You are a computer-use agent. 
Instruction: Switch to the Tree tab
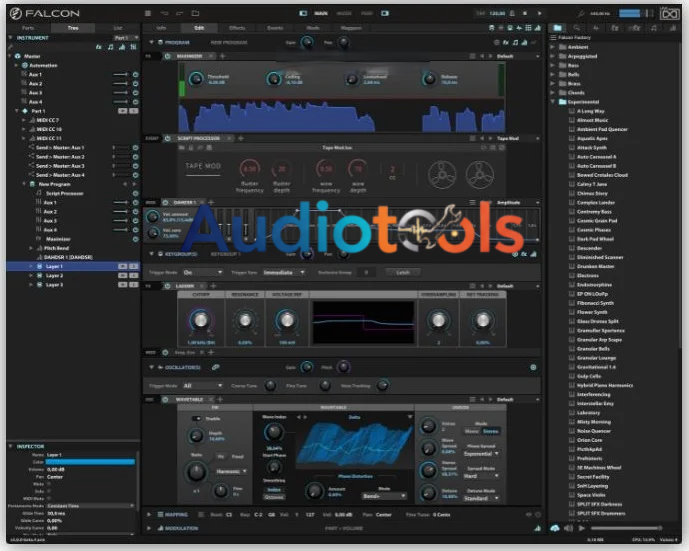click(x=73, y=28)
